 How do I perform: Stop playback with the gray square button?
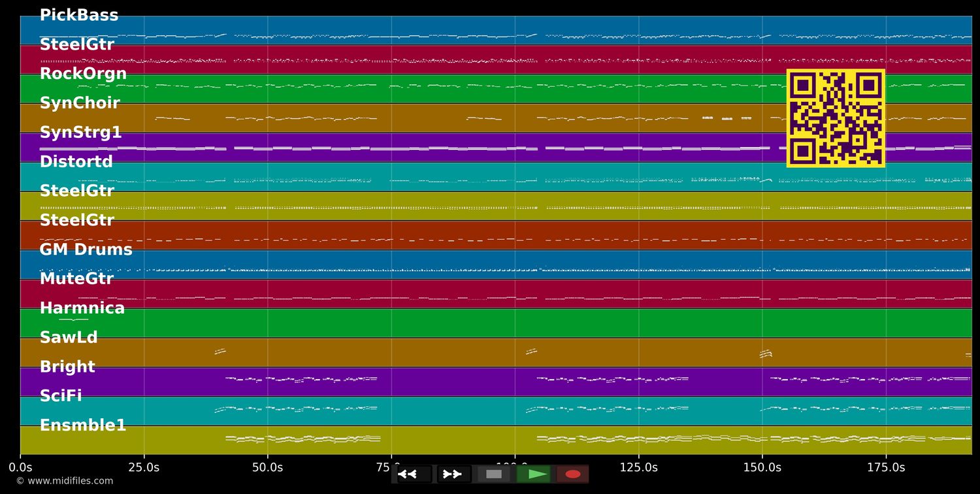(x=494, y=474)
